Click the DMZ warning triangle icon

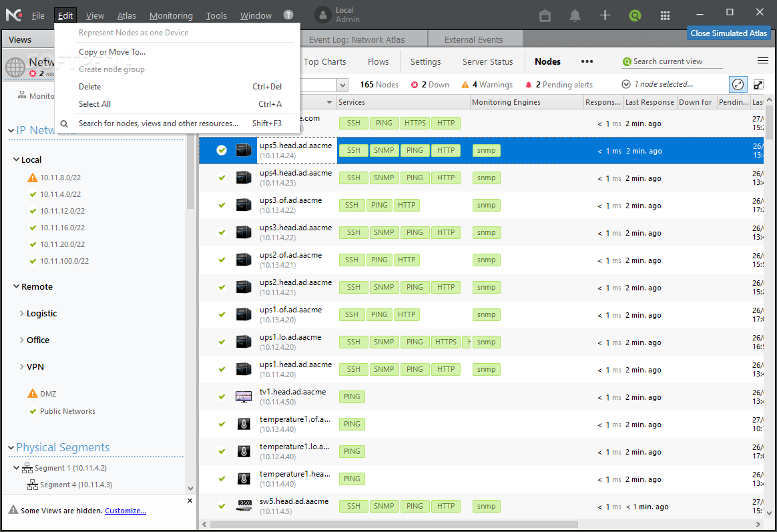click(33, 393)
